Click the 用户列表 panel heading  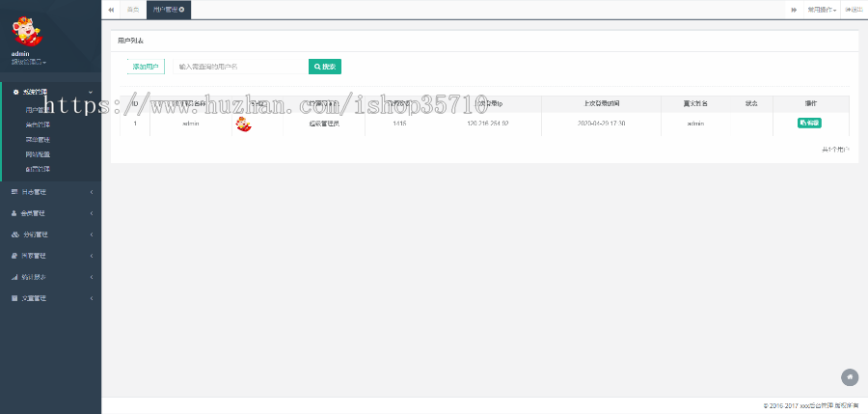[x=130, y=41]
